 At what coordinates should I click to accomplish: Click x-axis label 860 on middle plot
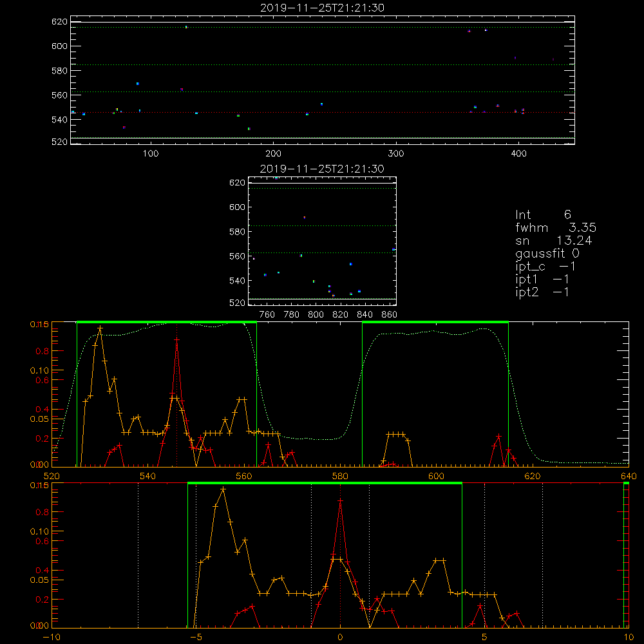389,315
